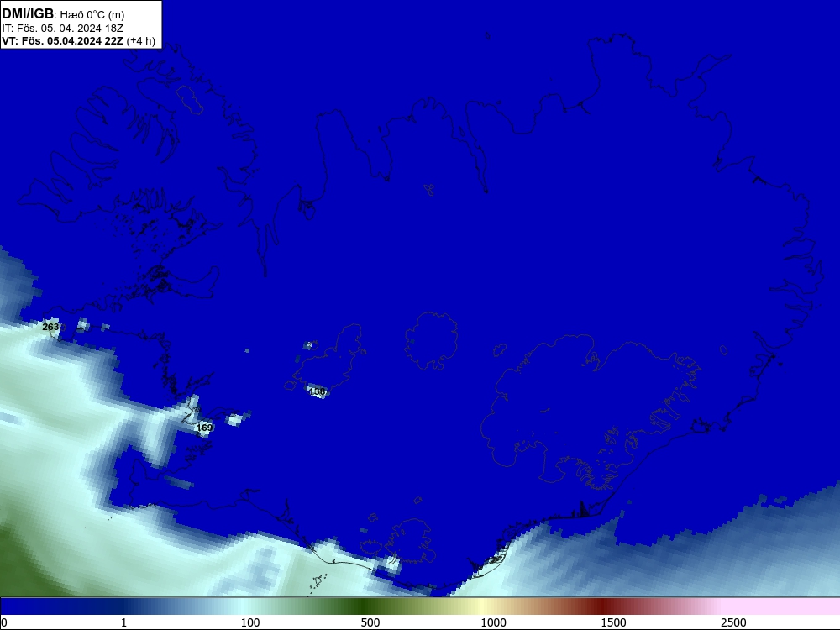
Task: Click the 1500 label on the color scale
Action: (x=613, y=622)
